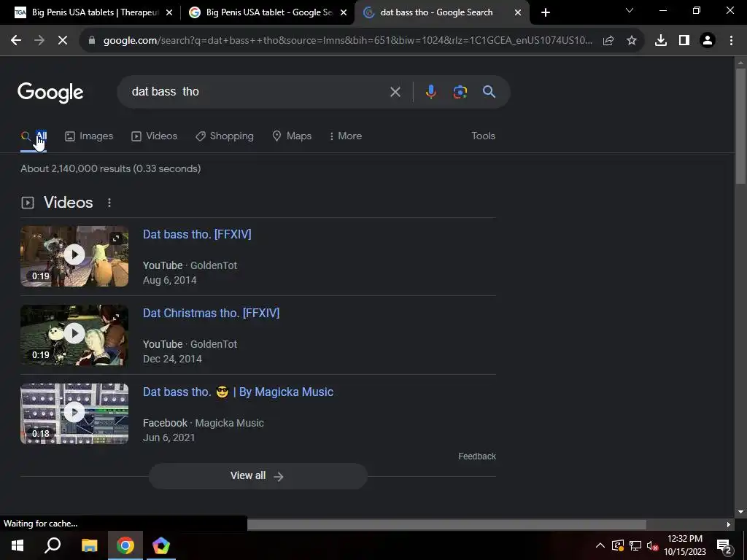Image resolution: width=747 pixels, height=560 pixels.
Task: Play the Dat Christmas tho video thumbnail
Action: click(x=74, y=335)
